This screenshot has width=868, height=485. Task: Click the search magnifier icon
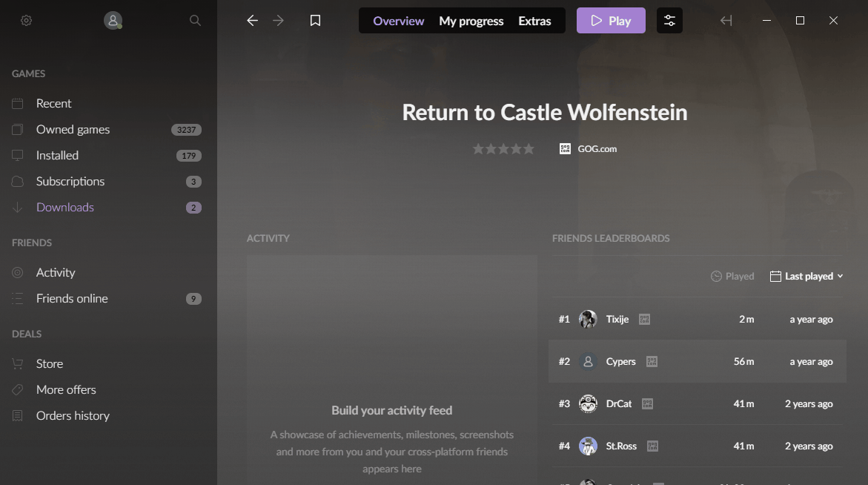(x=195, y=21)
